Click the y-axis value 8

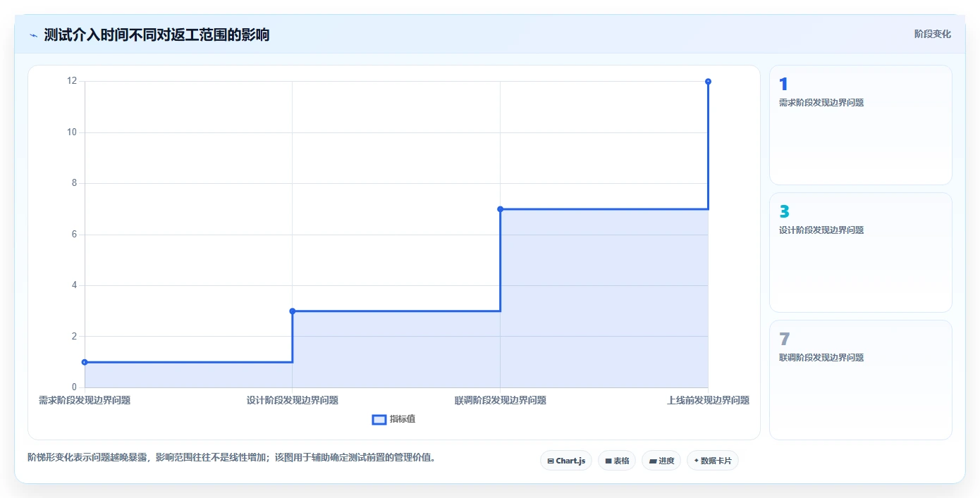[74, 183]
